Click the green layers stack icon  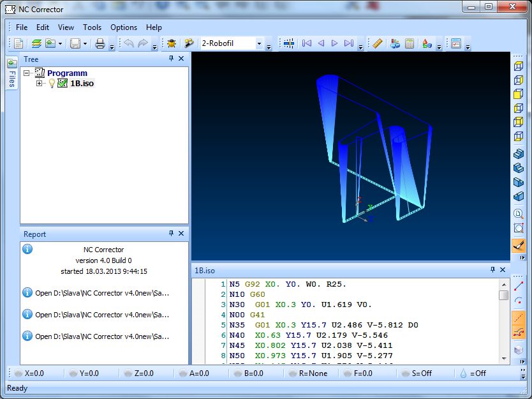coord(36,43)
